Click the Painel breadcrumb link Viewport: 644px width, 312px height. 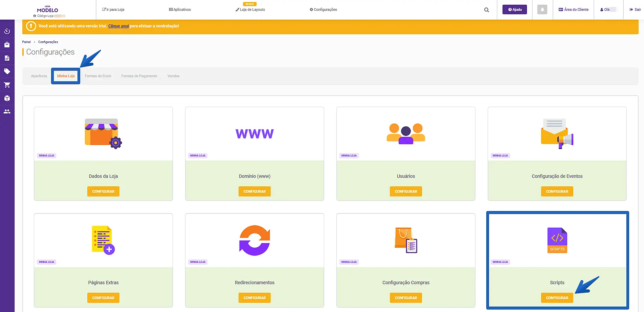pos(26,42)
